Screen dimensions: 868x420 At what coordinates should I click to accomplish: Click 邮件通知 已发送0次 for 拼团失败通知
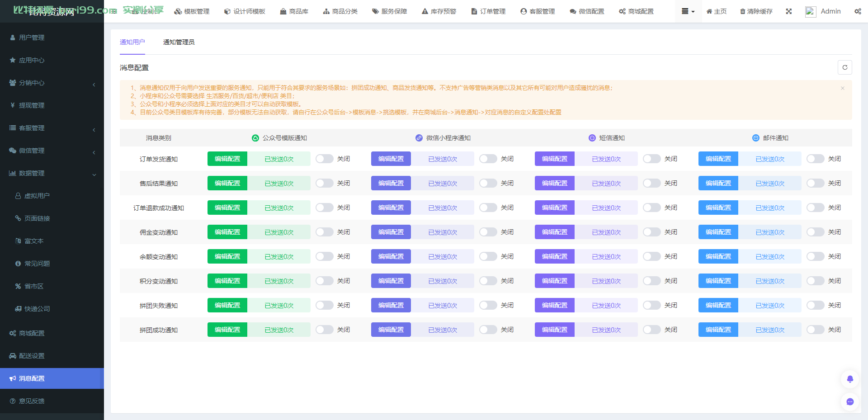click(770, 305)
